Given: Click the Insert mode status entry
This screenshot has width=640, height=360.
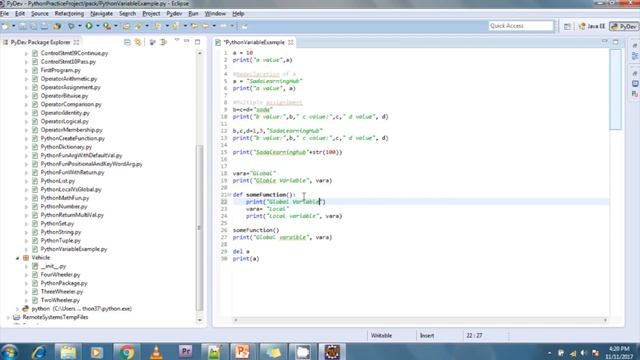Looking at the screenshot, I should coord(427,336).
